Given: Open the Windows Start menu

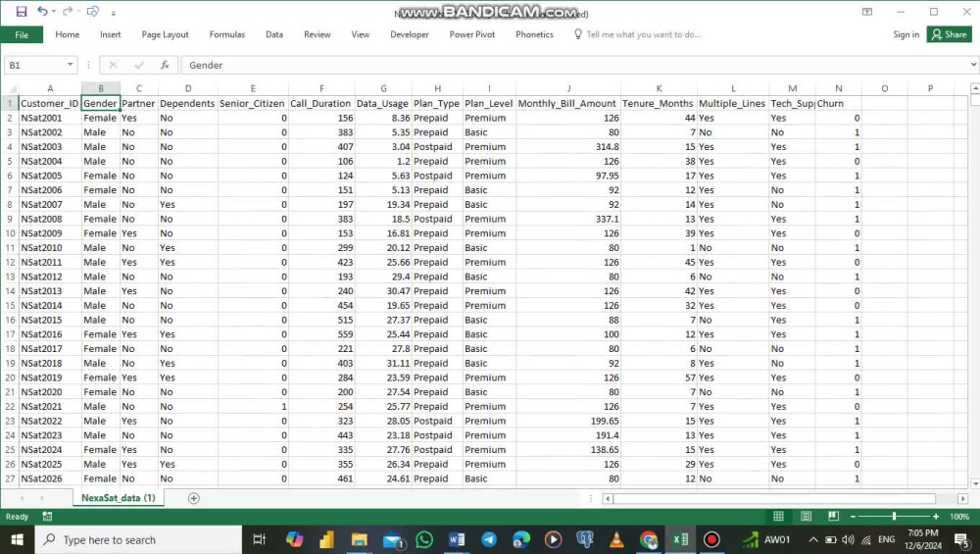Looking at the screenshot, I should [17, 539].
